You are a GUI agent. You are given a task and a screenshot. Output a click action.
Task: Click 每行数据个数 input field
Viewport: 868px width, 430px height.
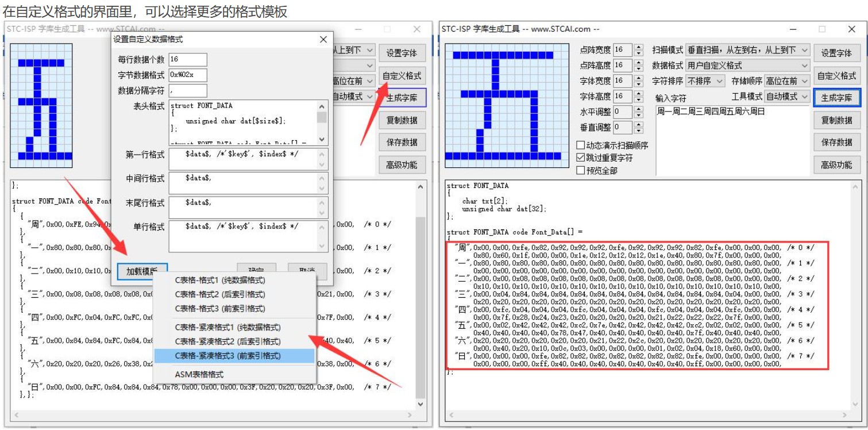click(188, 59)
